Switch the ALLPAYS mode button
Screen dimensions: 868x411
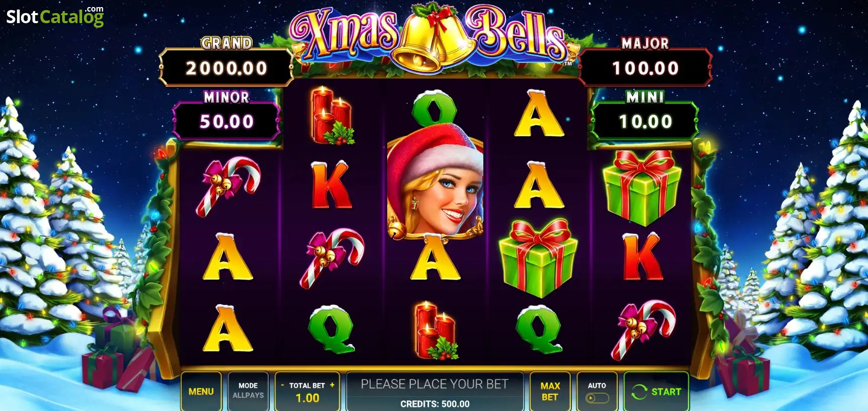tap(248, 391)
